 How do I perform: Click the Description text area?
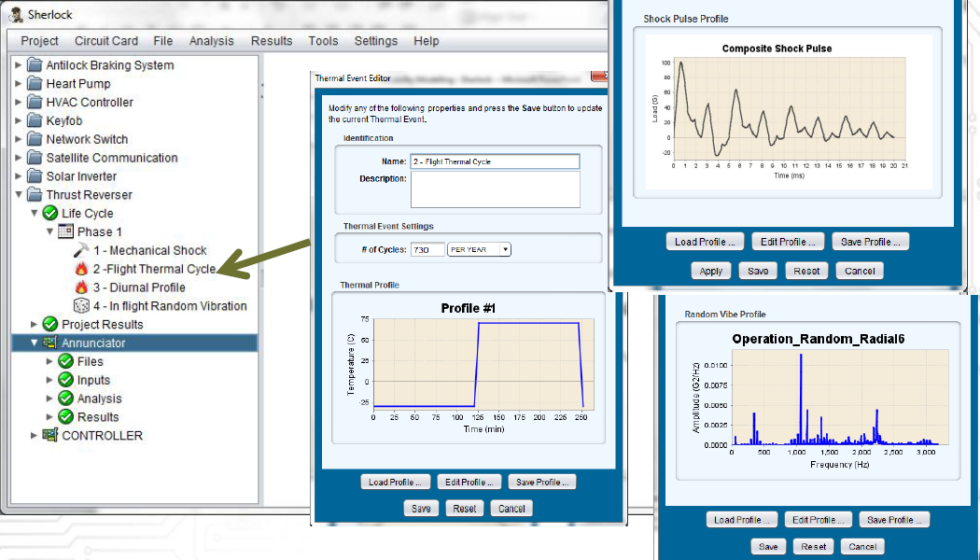495,189
